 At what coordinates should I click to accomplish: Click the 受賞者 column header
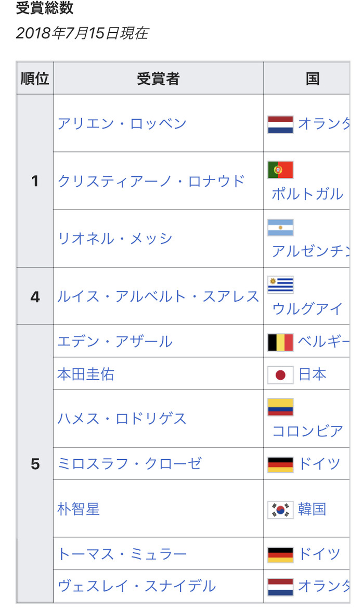(158, 79)
